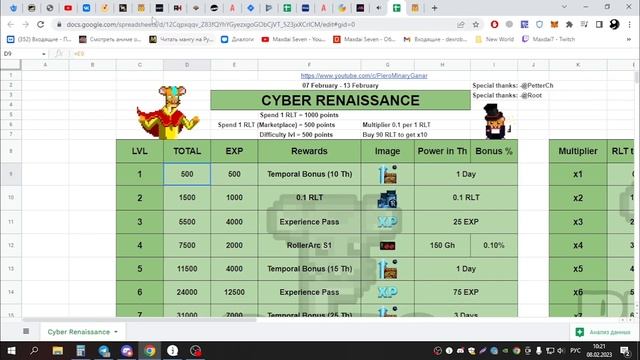The width and height of the screenshot is (640, 360).
Task: Open Telegram from the taskbar
Action: 104,351
